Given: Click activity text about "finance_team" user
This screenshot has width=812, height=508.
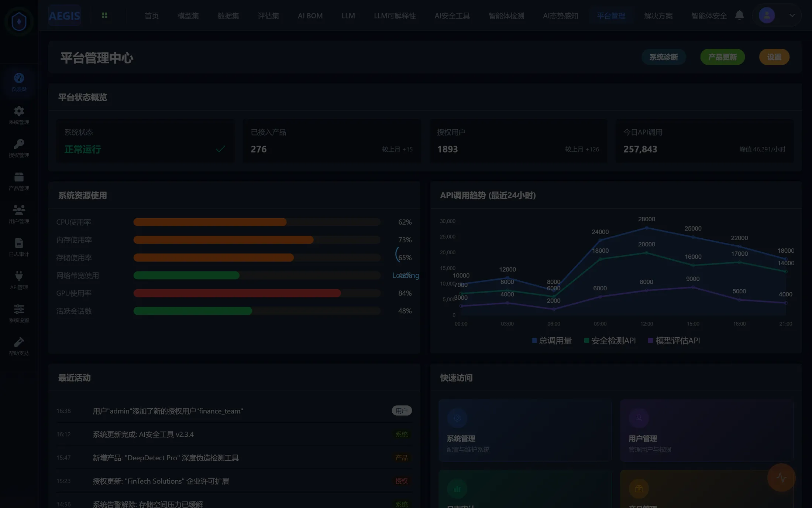Looking at the screenshot, I should tap(168, 411).
